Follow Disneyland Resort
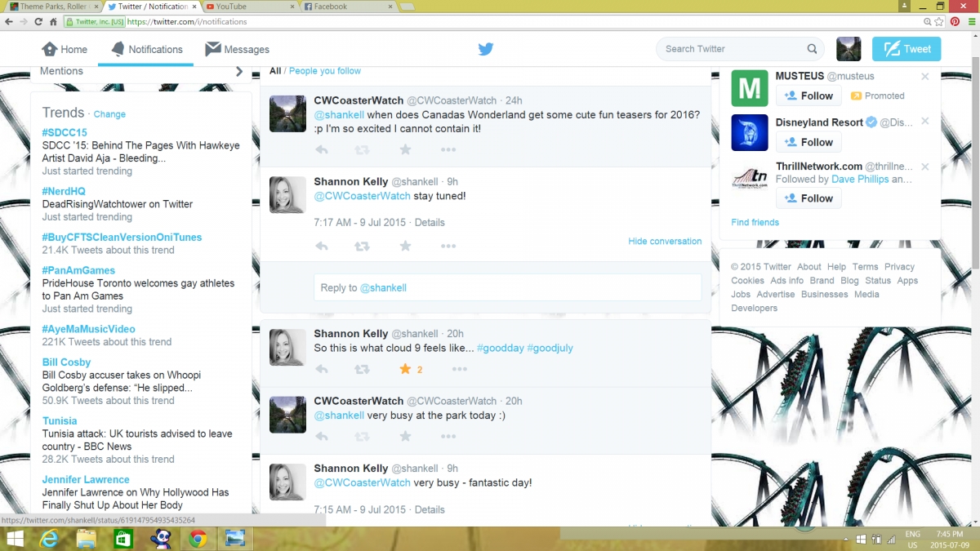Image resolution: width=980 pixels, height=551 pixels. [x=808, y=142]
